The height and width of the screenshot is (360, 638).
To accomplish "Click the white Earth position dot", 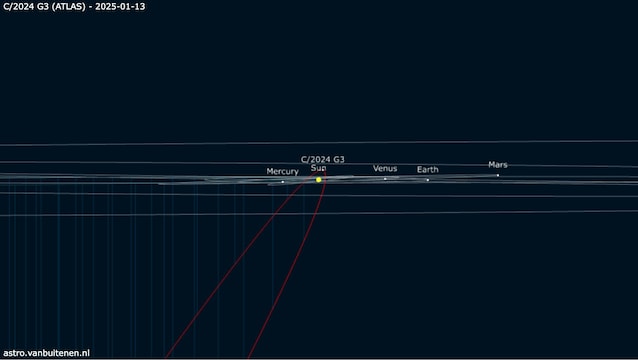I will pos(428,180).
